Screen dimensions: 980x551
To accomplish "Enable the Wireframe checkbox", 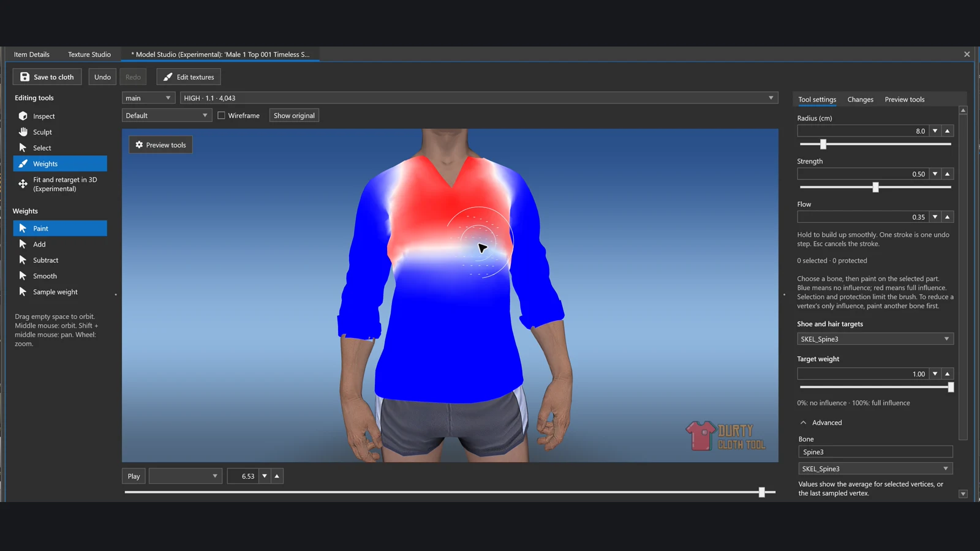I will pyautogui.click(x=221, y=115).
